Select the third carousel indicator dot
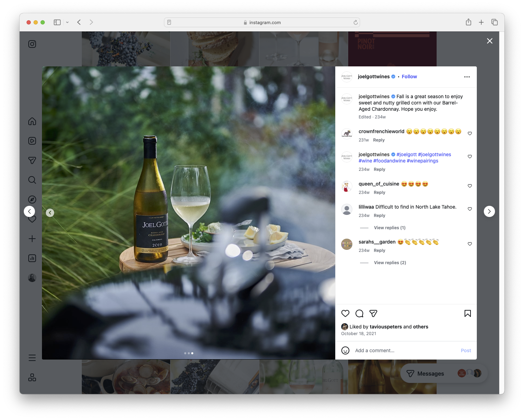The width and height of the screenshot is (524, 420). point(192,353)
